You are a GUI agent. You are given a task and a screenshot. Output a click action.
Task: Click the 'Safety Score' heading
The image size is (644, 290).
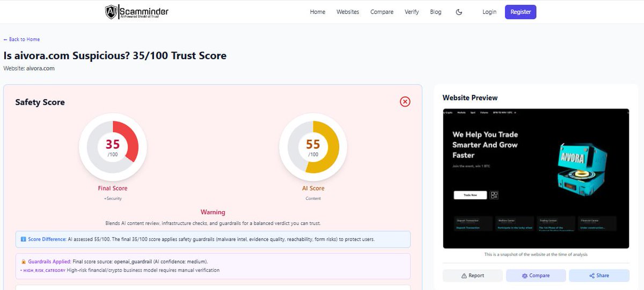(x=40, y=102)
